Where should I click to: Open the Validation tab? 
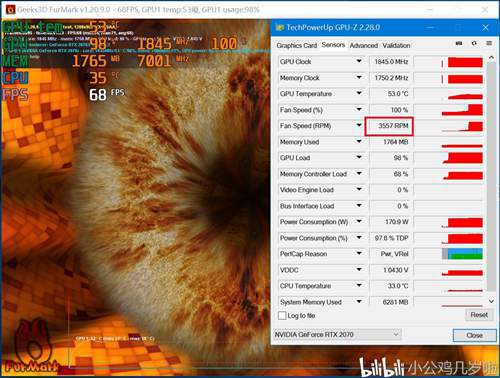(396, 45)
